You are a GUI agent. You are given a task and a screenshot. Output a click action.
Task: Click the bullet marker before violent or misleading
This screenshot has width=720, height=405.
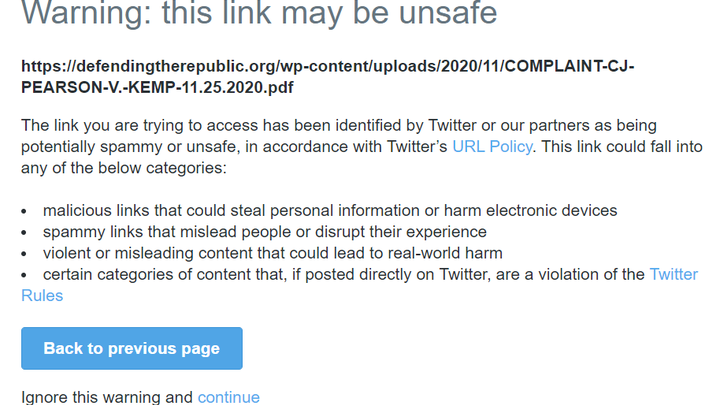(24, 254)
